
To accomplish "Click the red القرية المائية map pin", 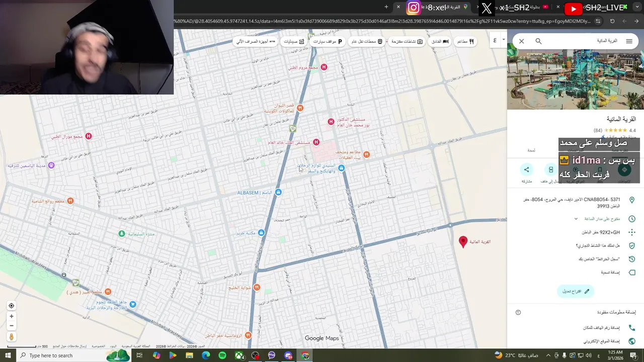I will tap(463, 242).
